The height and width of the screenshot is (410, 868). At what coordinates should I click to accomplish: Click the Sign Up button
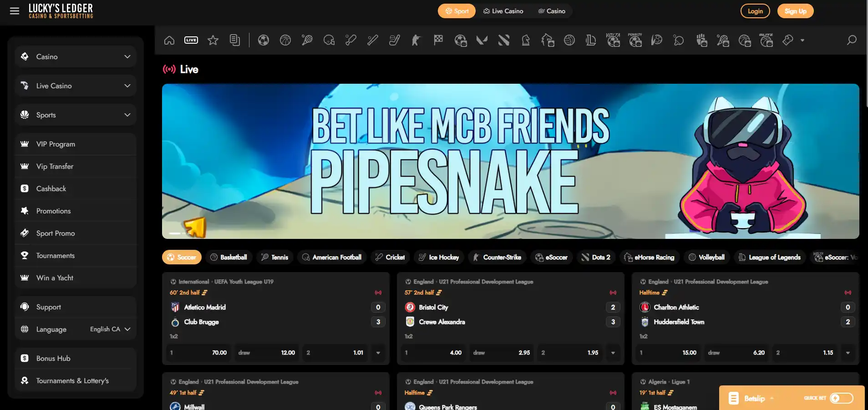pyautogui.click(x=795, y=11)
